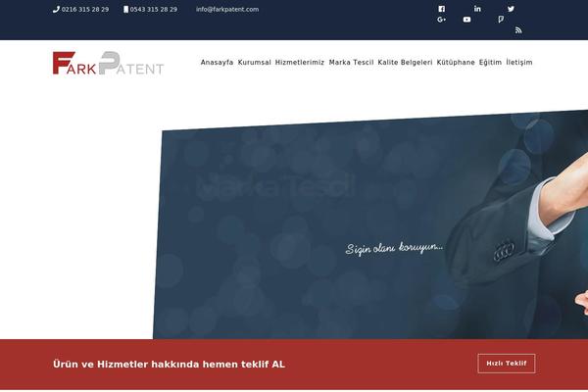Call the number 0216 315 28 29

coord(85,10)
